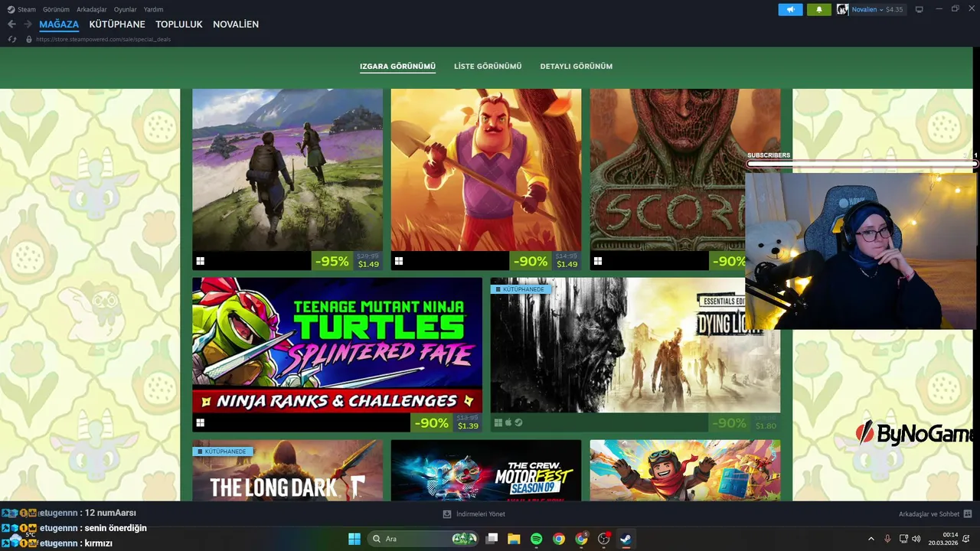Viewport: 980px width, 551px height.
Task: Click the microphone tray icon
Action: tap(887, 539)
